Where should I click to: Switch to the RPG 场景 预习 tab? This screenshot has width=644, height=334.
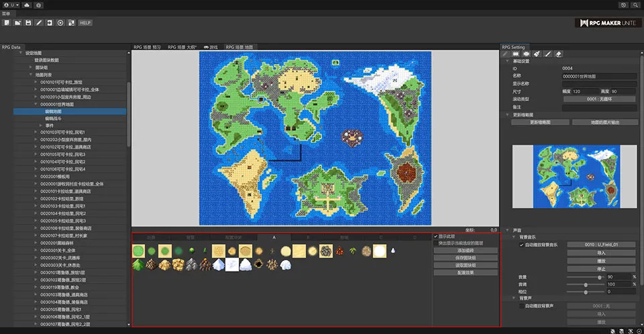pyautogui.click(x=147, y=47)
